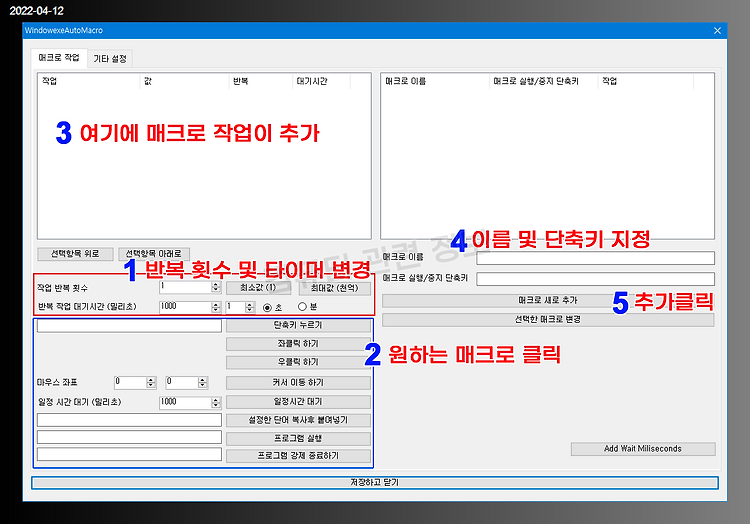Click the 작업 column header in macro list
The image size is (750, 524).
coord(646,81)
